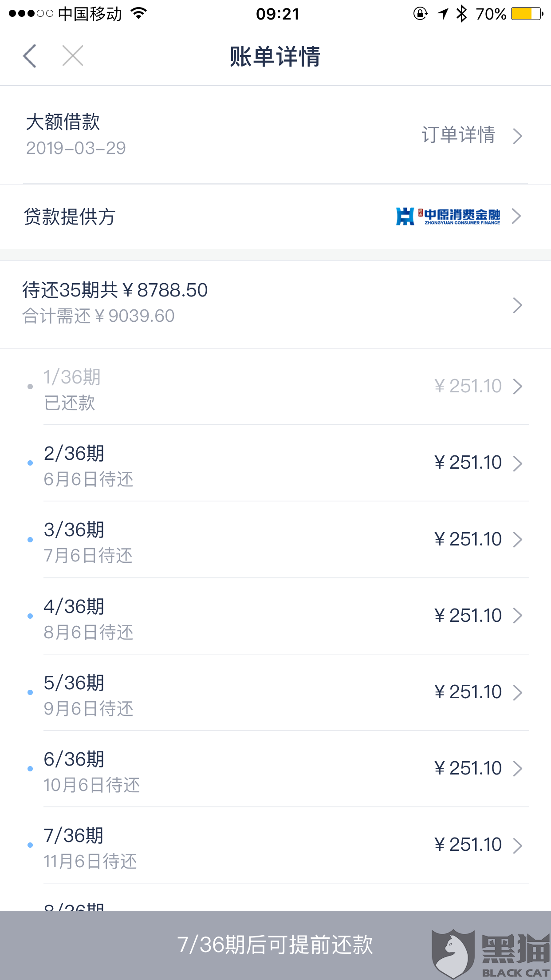This screenshot has width=551, height=980.
Task: View the 5/36期 installment due 9月6日
Action: tap(275, 692)
